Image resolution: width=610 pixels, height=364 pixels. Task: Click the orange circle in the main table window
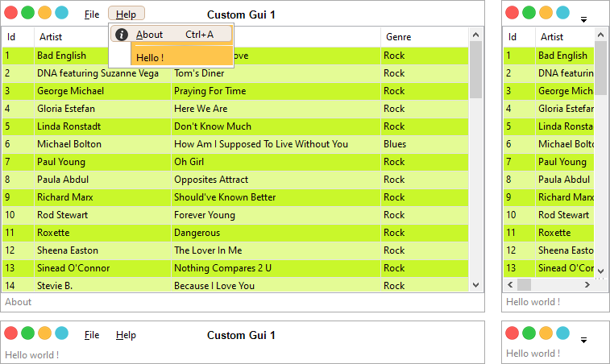(x=44, y=13)
